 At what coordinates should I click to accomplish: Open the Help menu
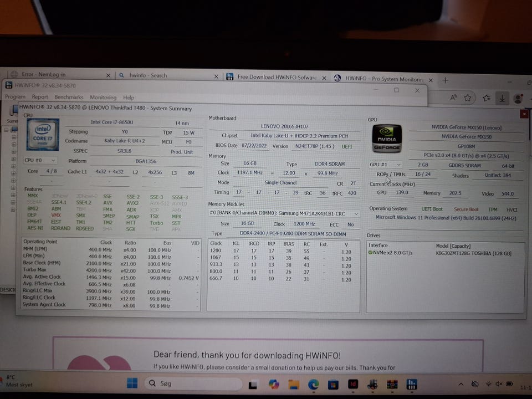pos(129,98)
